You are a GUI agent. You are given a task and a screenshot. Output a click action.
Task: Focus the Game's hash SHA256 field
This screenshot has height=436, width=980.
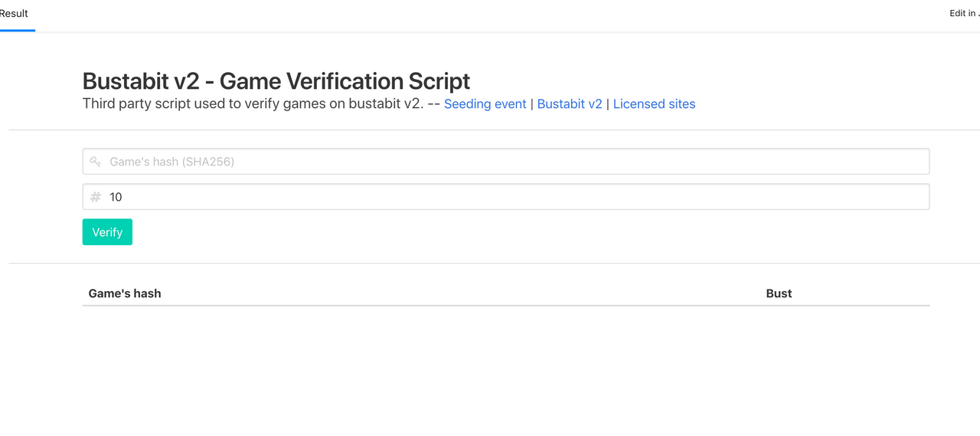[x=506, y=162]
